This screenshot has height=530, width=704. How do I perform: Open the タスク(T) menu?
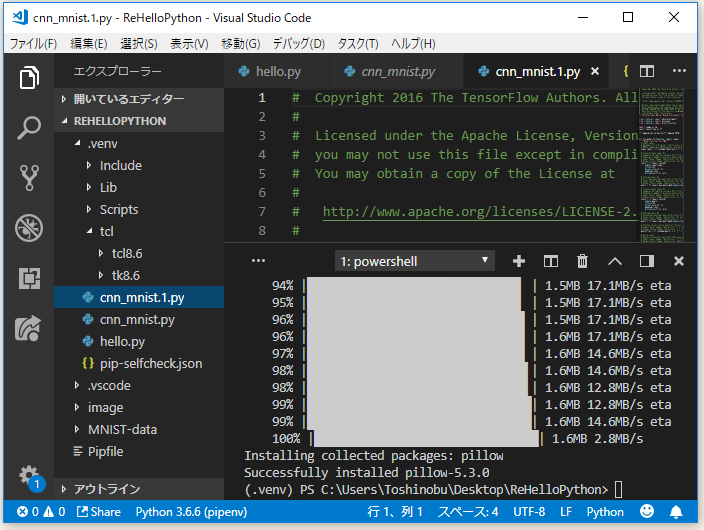tap(358, 44)
